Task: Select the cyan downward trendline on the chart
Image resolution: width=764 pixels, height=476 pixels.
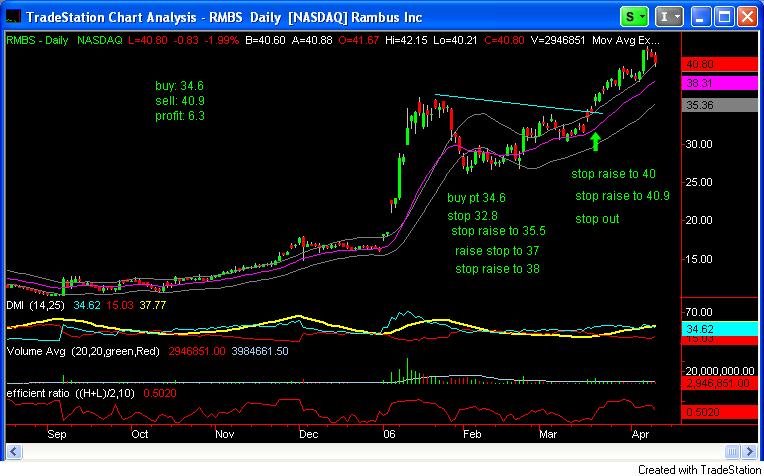Action: pyautogui.click(x=518, y=104)
